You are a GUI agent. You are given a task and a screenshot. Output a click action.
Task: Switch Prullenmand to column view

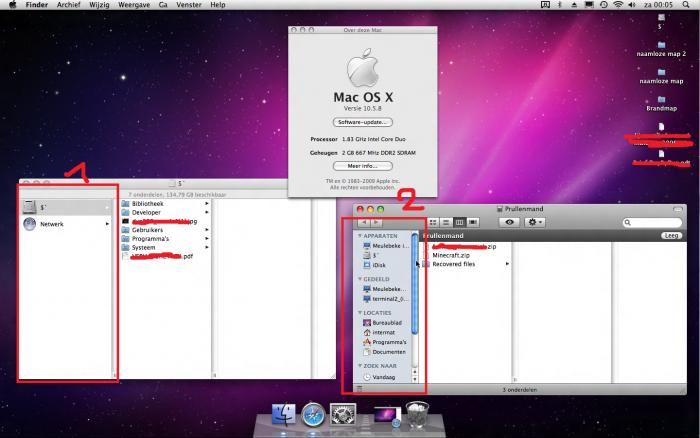point(459,222)
